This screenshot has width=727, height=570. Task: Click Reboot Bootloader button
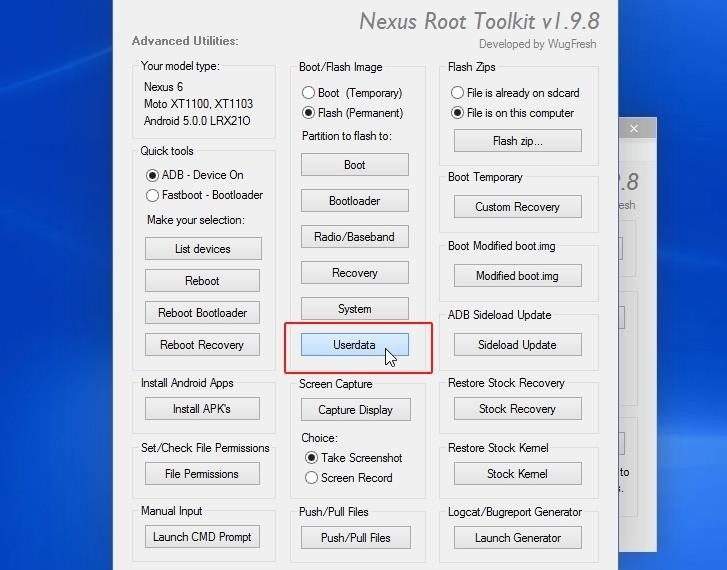[x=202, y=313]
